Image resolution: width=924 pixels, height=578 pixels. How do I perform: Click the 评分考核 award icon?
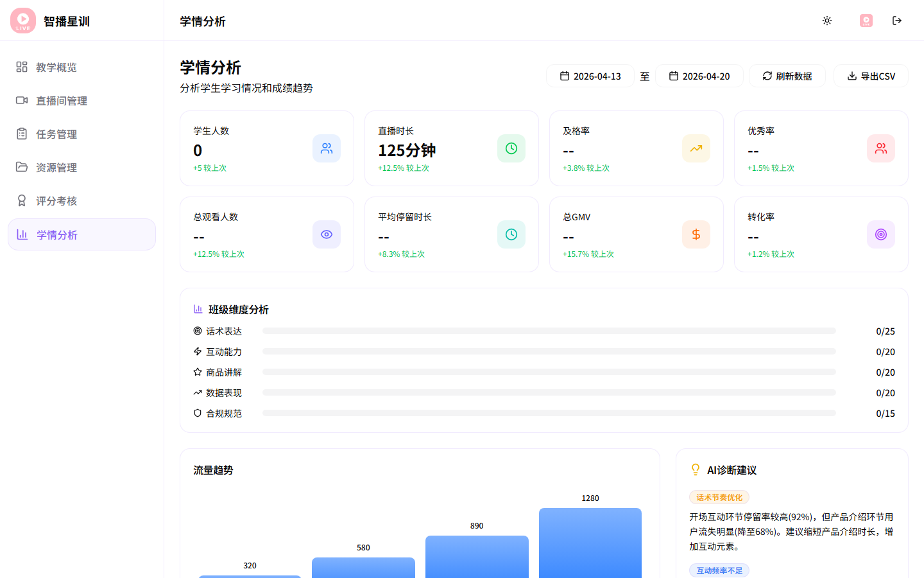coord(22,200)
